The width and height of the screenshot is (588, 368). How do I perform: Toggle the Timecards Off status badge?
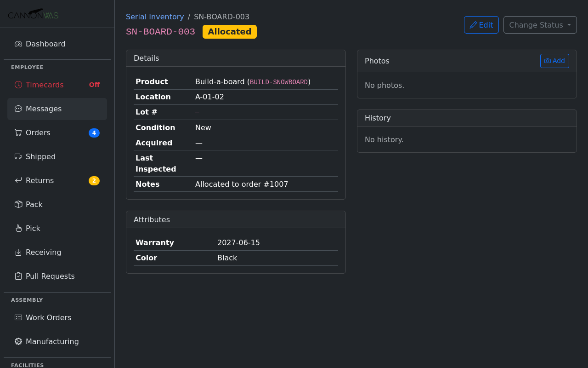(x=94, y=85)
